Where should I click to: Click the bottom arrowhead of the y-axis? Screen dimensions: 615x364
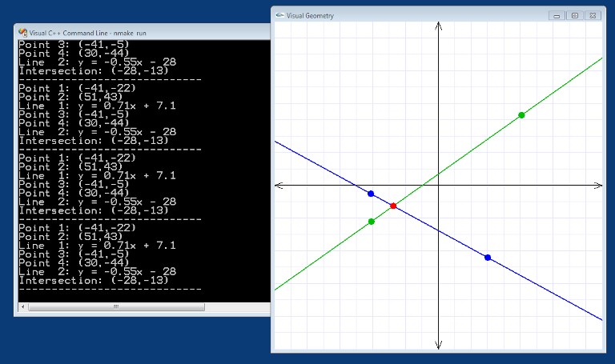pos(439,345)
